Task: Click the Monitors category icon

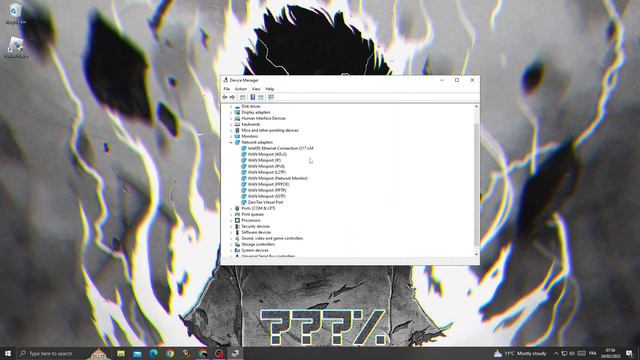Action: coord(237,136)
